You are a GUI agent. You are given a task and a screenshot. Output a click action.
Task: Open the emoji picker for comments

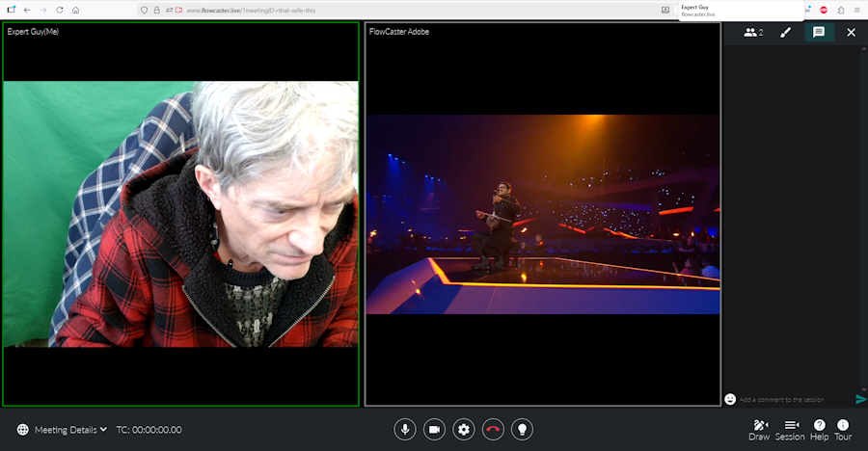coord(730,399)
